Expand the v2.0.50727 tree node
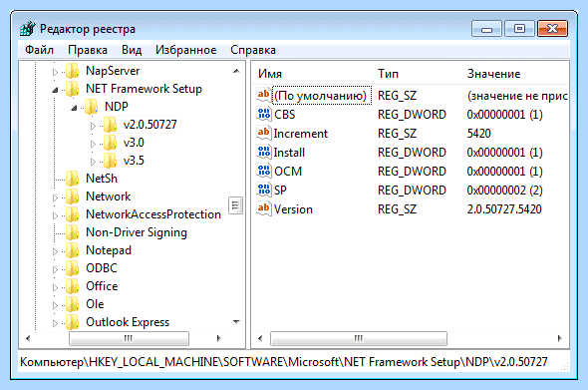The height and width of the screenshot is (390, 588). [93, 126]
